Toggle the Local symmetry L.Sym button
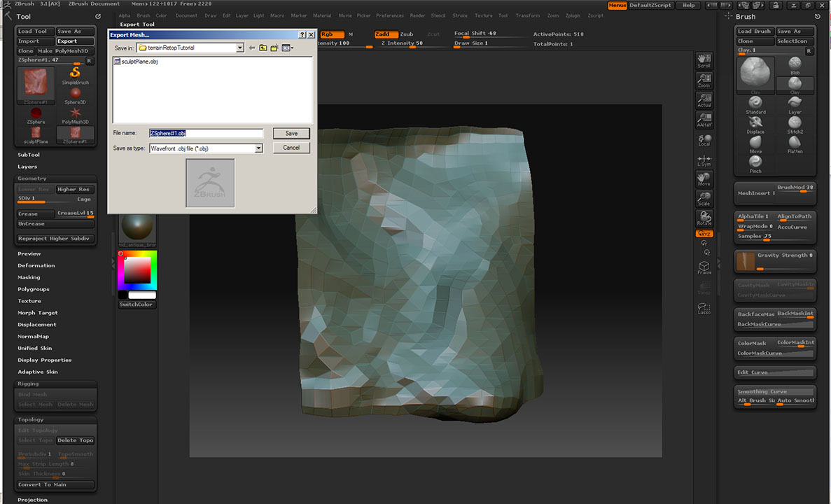Image resolution: width=831 pixels, height=504 pixels. (x=704, y=160)
